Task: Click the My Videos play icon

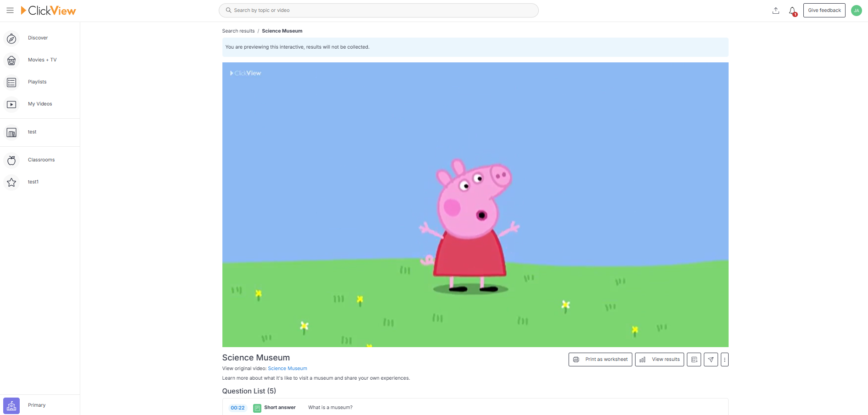Action: (x=11, y=105)
